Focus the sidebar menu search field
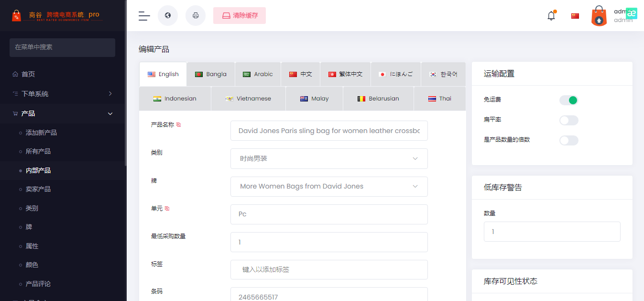Image resolution: width=644 pixels, height=301 pixels. (62, 47)
